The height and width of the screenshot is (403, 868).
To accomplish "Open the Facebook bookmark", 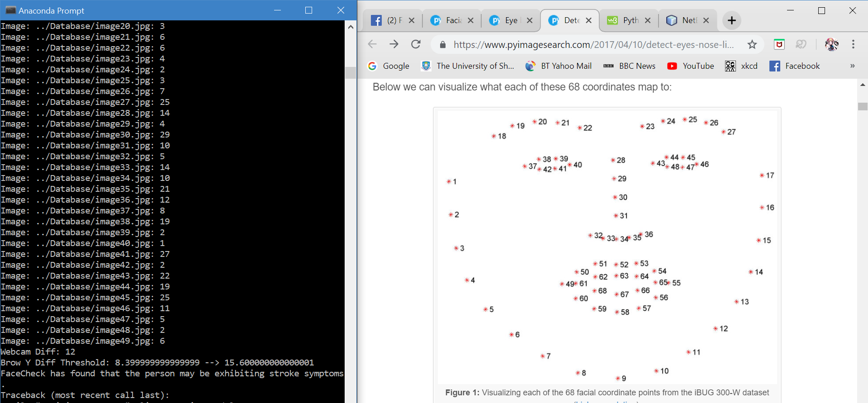I will pyautogui.click(x=795, y=66).
